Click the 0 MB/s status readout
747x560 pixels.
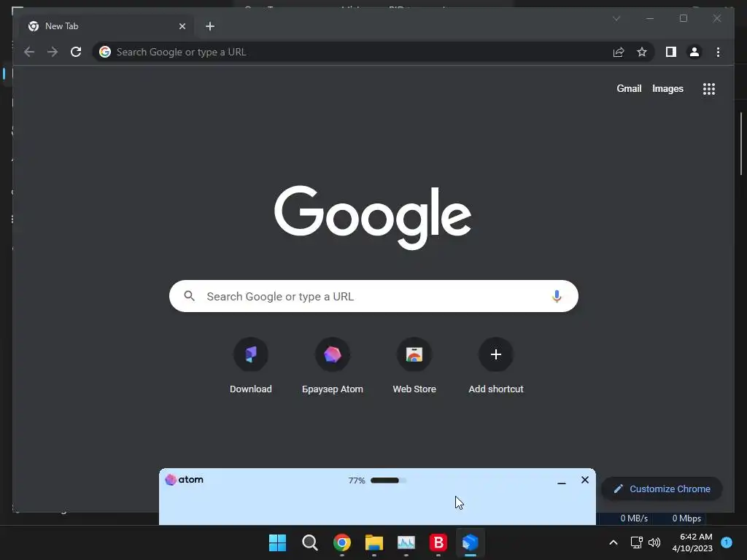click(634, 518)
